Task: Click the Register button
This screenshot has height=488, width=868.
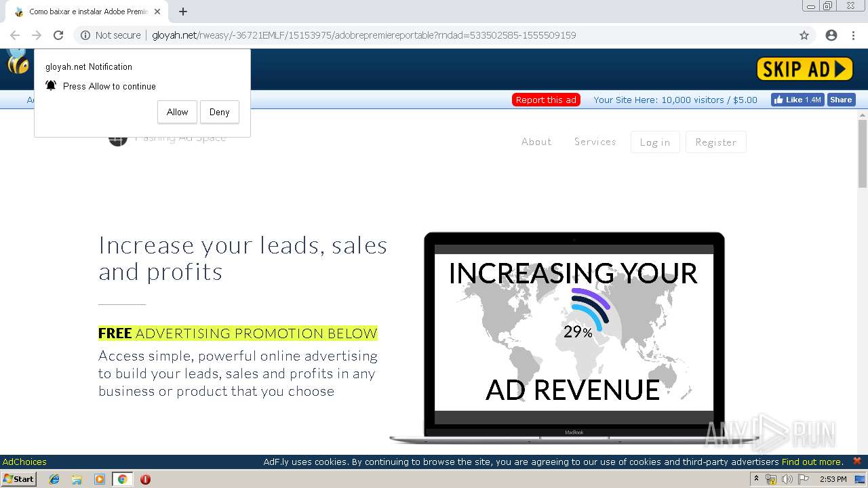Action: (716, 142)
